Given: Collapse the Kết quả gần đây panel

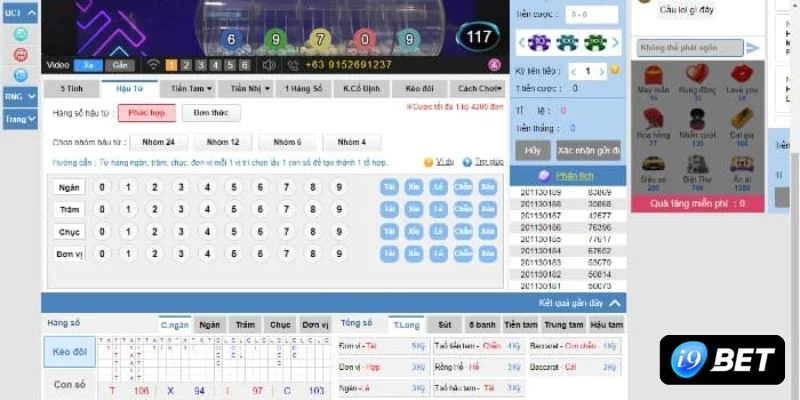Looking at the screenshot, I should 616,303.
